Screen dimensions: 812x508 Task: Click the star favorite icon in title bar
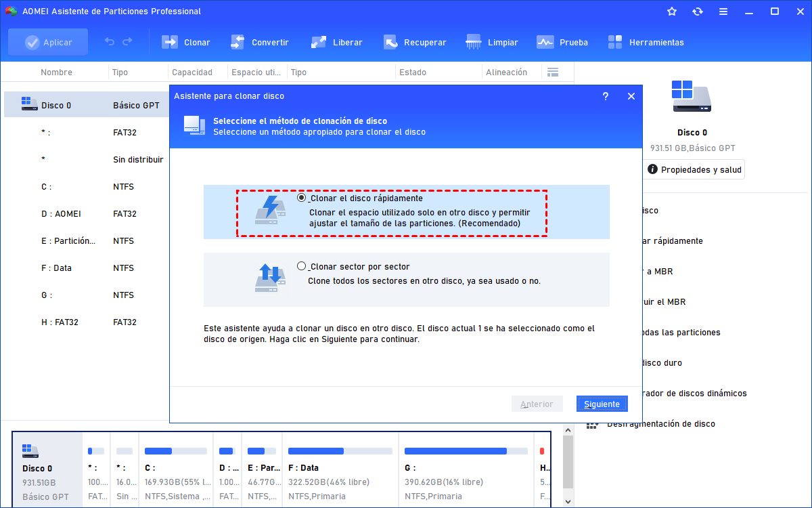[672, 12]
